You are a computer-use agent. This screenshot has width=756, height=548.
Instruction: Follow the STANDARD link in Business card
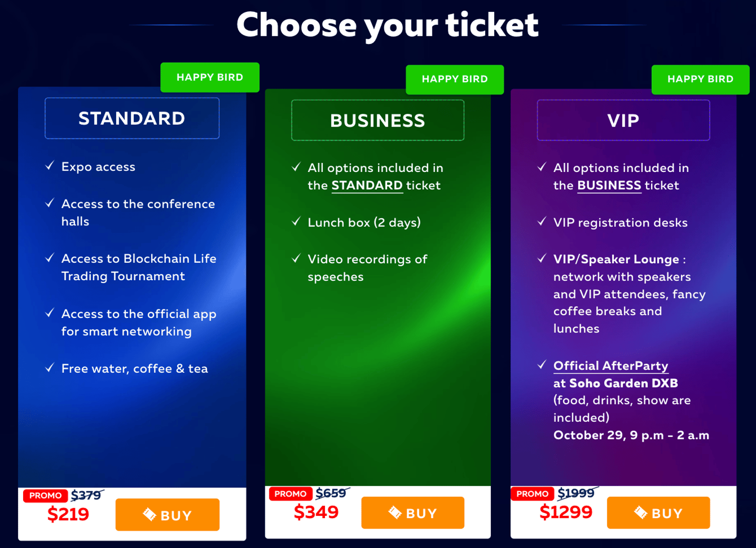[367, 185]
